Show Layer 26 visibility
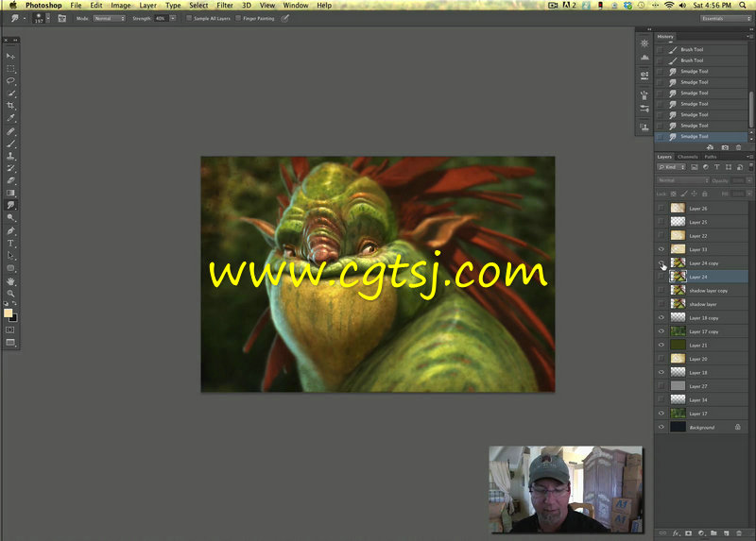This screenshot has height=541, width=756. click(661, 208)
